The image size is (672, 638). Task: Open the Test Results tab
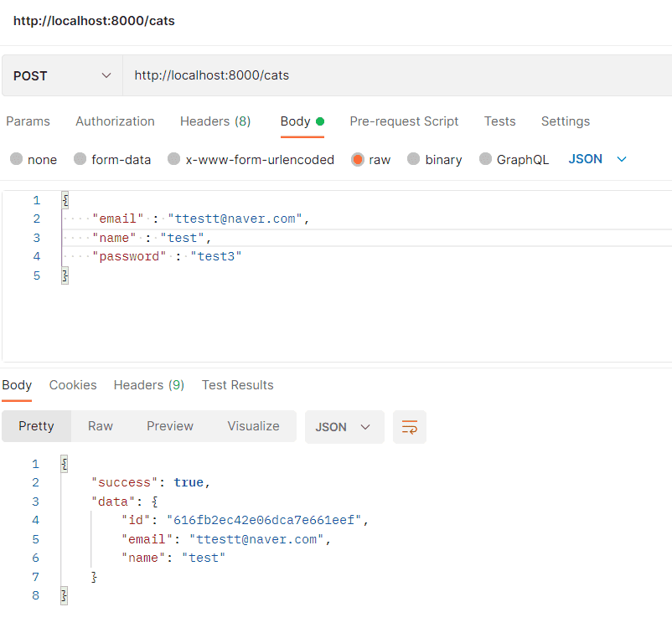tap(237, 385)
